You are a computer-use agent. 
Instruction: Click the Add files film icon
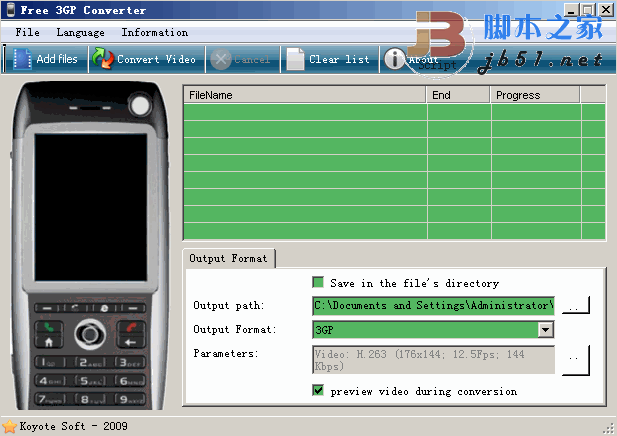[x=22, y=59]
